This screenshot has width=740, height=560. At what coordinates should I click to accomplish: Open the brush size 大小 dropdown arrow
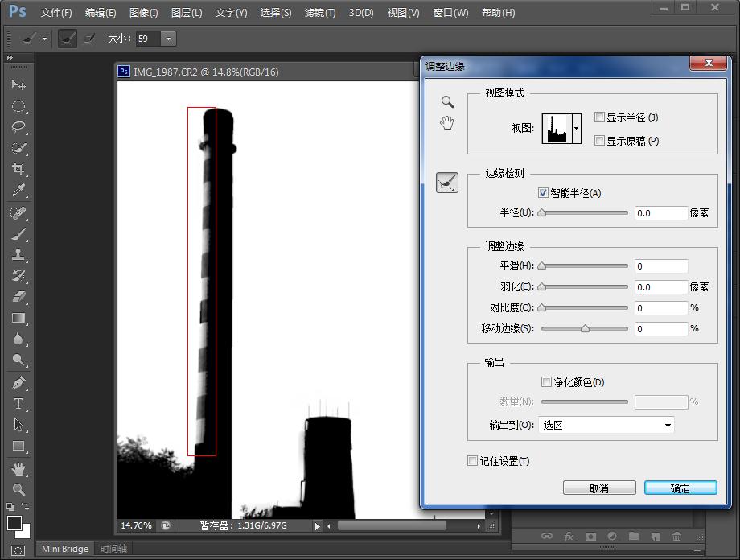pos(168,39)
